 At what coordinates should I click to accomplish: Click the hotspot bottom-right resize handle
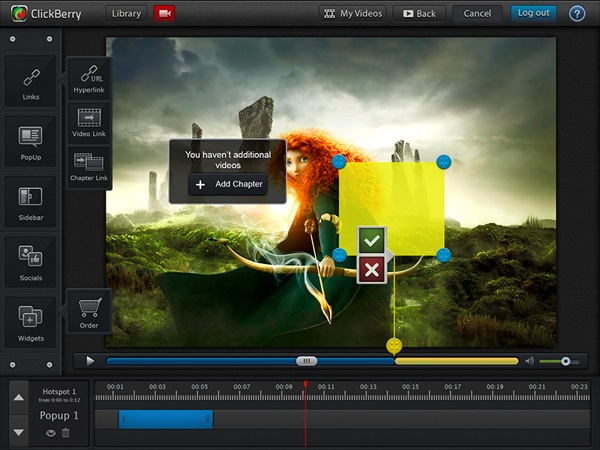(x=443, y=255)
